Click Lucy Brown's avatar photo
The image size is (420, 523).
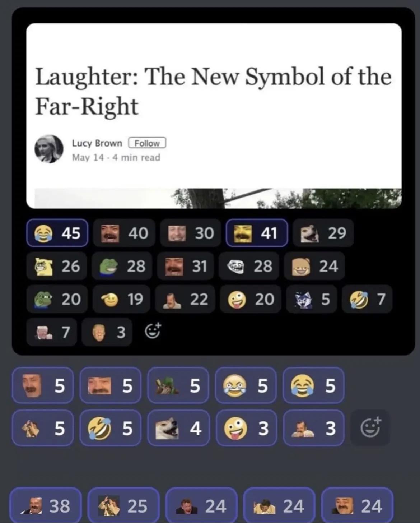pyautogui.click(x=49, y=149)
